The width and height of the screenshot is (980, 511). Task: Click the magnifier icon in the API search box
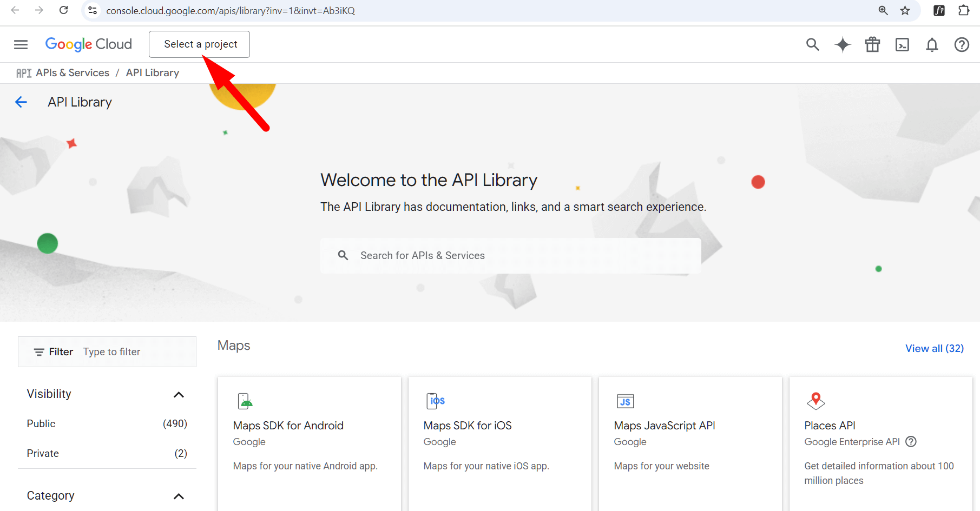343,255
